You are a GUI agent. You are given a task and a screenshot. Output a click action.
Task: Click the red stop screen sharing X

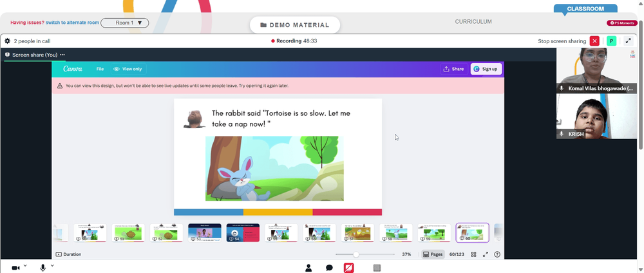pyautogui.click(x=594, y=41)
